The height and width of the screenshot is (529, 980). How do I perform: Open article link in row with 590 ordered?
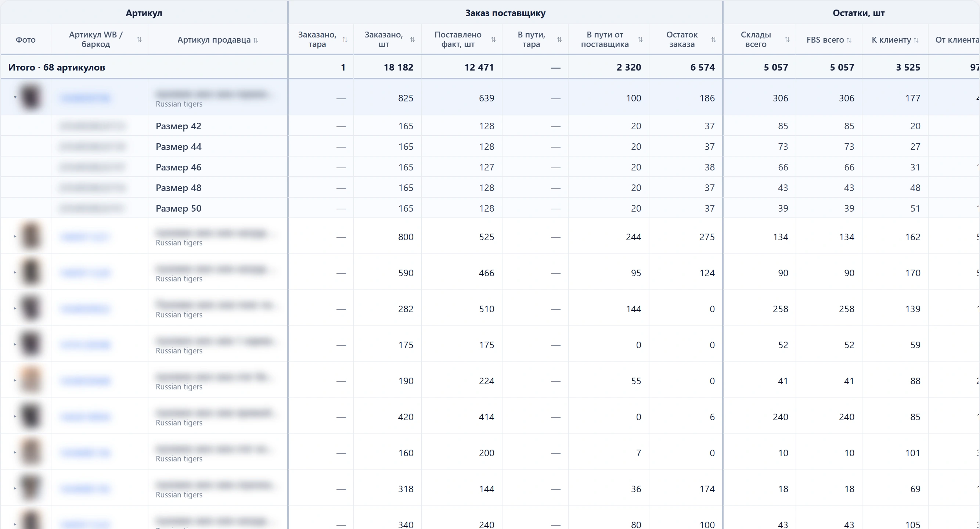coord(86,273)
